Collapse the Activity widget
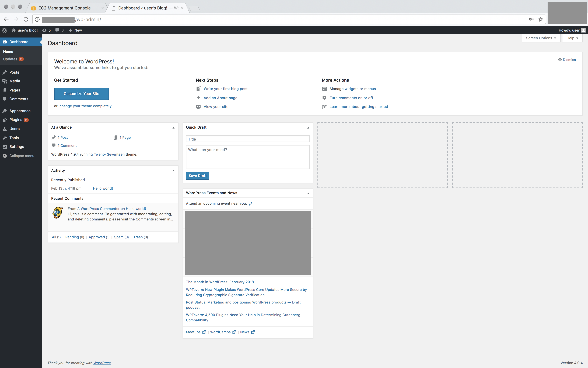588x368 pixels. [173, 171]
